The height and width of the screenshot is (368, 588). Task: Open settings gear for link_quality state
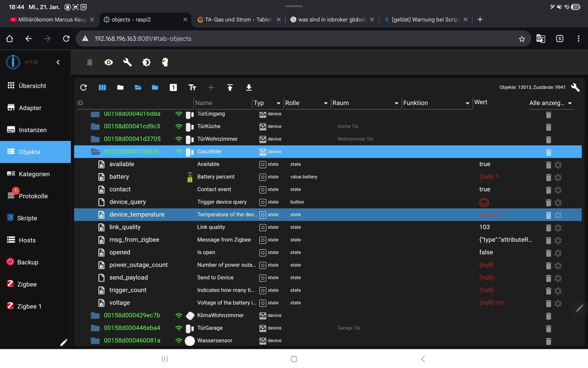558,227
